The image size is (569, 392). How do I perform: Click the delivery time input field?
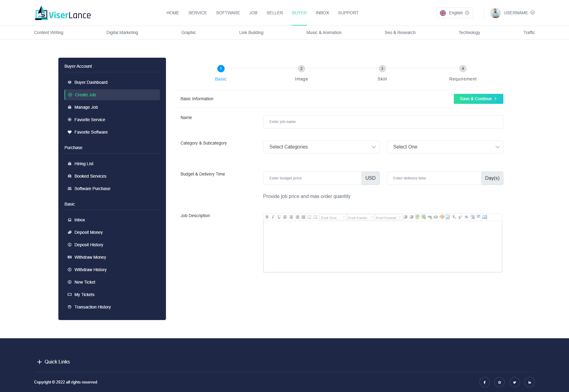pyautogui.click(x=434, y=178)
